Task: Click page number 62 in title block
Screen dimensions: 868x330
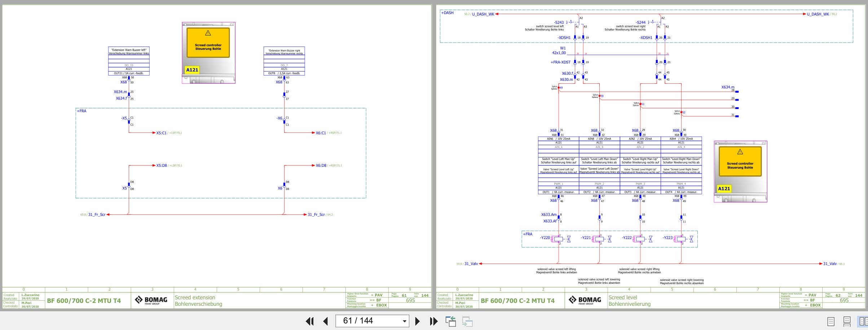Action: pyautogui.click(x=838, y=295)
